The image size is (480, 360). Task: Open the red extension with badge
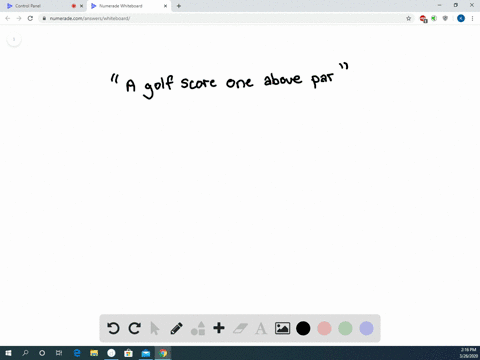point(423,19)
